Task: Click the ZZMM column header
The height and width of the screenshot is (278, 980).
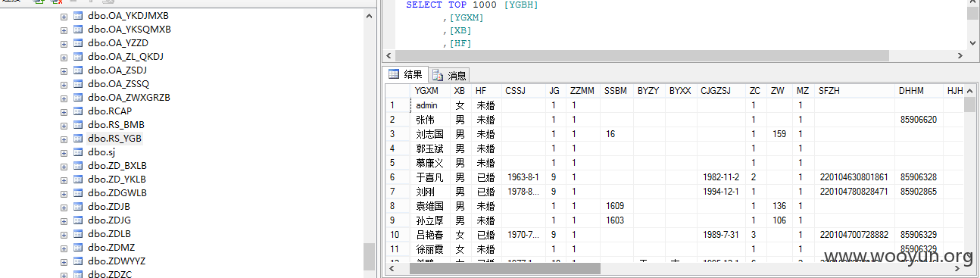Action: pyautogui.click(x=584, y=91)
